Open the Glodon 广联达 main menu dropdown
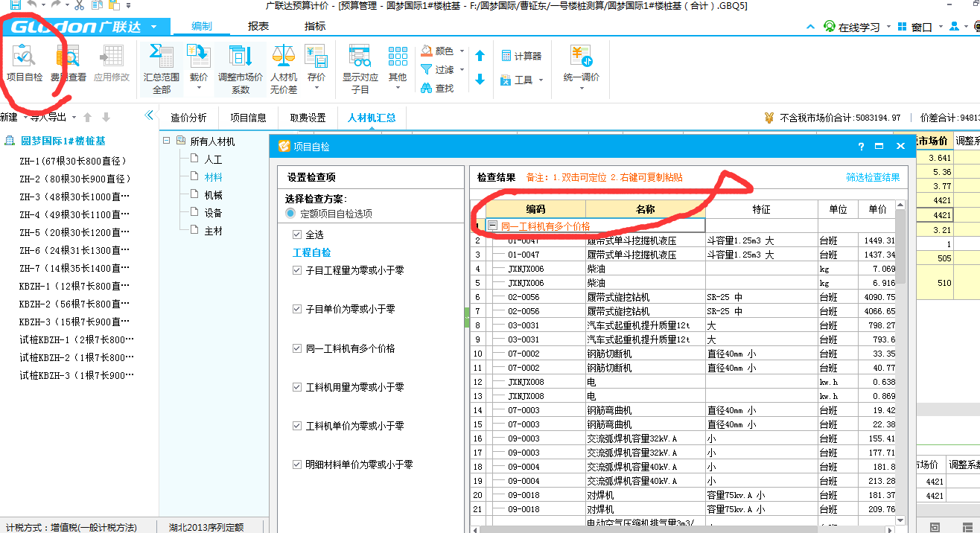980x533 pixels. (153, 27)
